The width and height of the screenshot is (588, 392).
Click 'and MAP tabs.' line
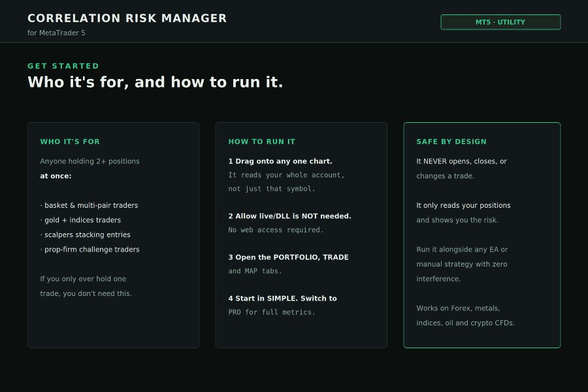pos(255,271)
